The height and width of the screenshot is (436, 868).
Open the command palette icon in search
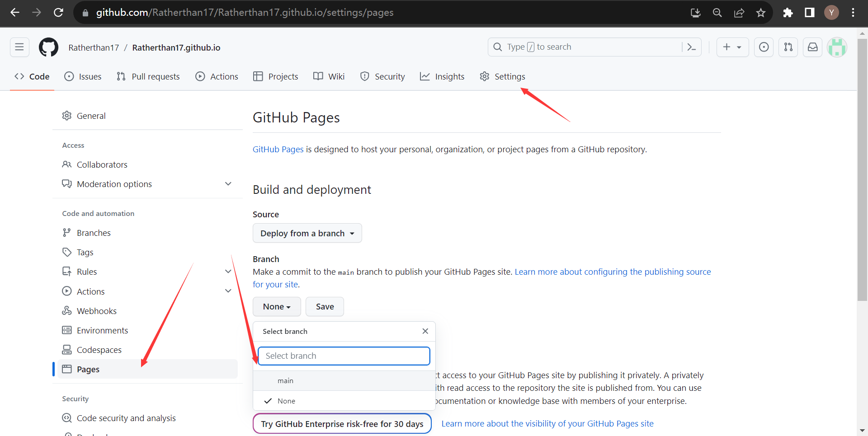point(692,47)
